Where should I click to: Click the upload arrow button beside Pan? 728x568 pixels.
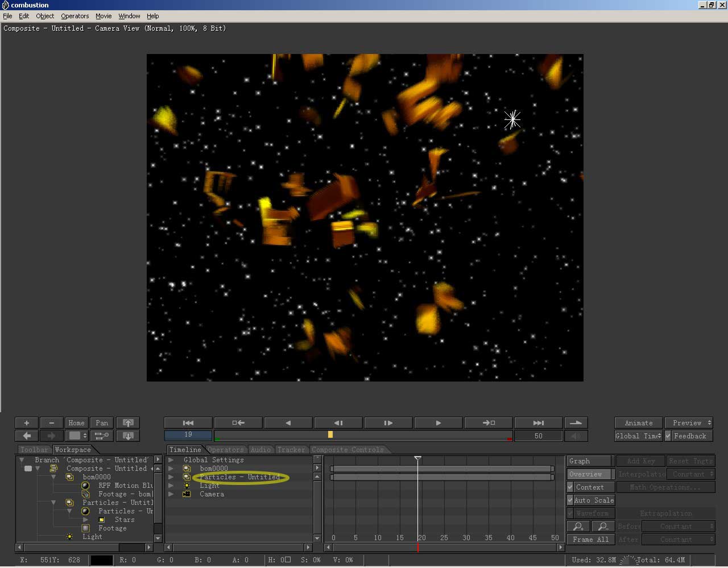[128, 423]
